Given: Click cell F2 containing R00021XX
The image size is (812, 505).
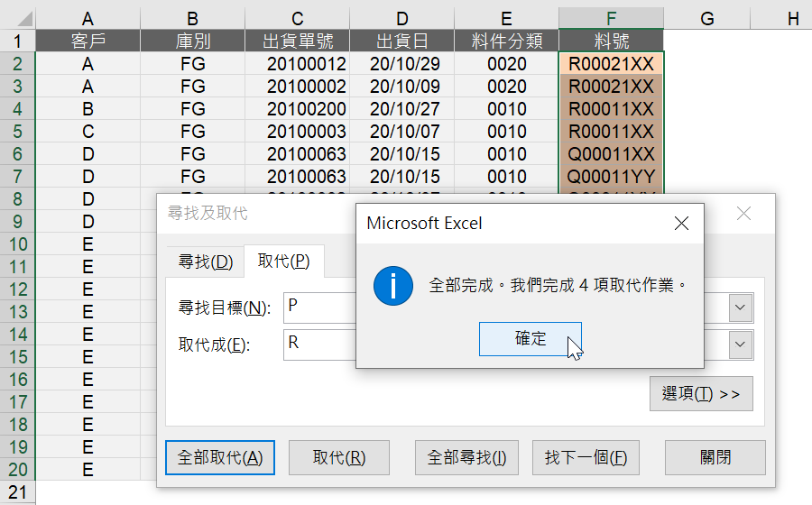Looking at the screenshot, I should [611, 64].
